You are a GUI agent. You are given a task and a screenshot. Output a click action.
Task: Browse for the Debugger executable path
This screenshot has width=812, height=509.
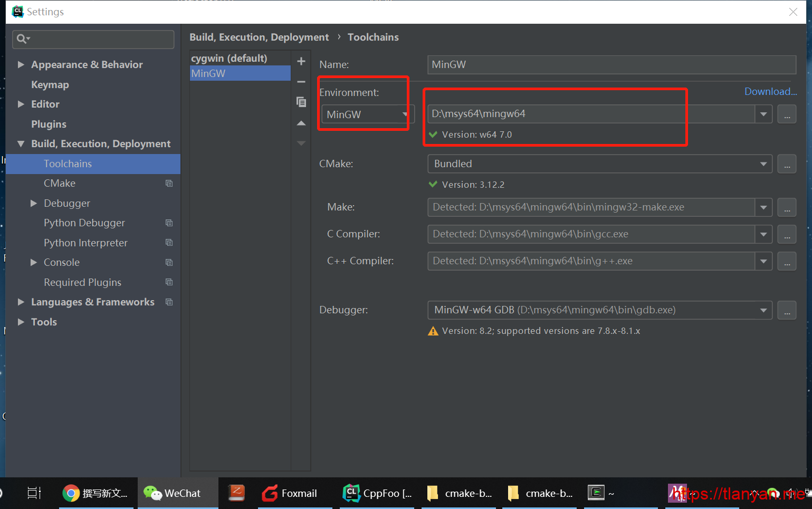click(x=787, y=310)
